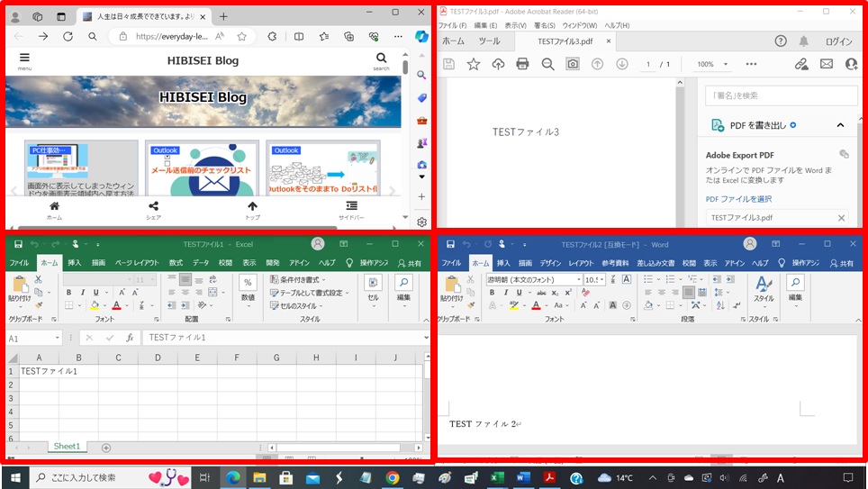The width and height of the screenshot is (868, 489).
Task: Open Excel Insert ribbon tab
Action: pos(74,263)
